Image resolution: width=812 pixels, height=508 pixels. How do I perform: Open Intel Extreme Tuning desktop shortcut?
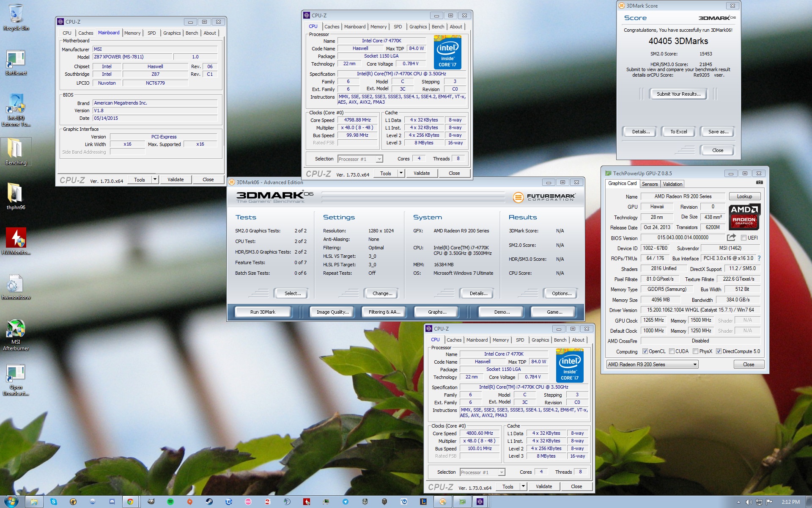coord(16,110)
